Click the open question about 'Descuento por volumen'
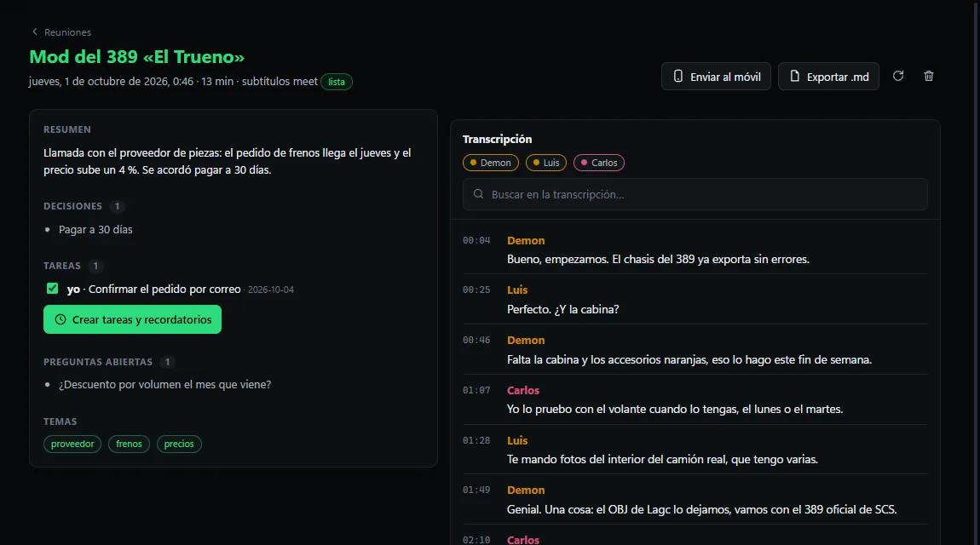 click(165, 385)
